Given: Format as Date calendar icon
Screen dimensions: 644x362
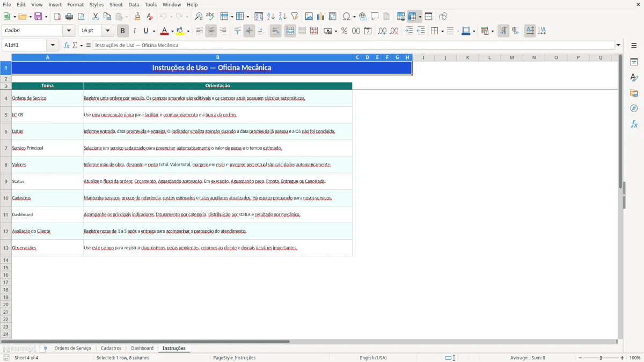Looking at the screenshot, I should [x=368, y=31].
